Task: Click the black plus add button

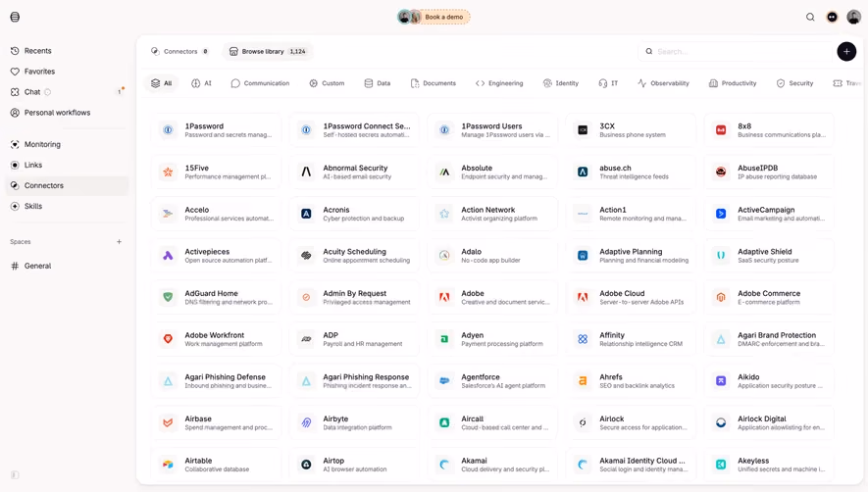Action: [x=846, y=52]
